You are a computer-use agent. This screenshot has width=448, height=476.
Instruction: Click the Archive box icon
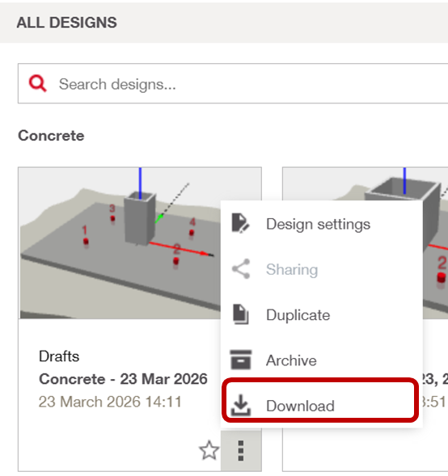click(x=241, y=360)
